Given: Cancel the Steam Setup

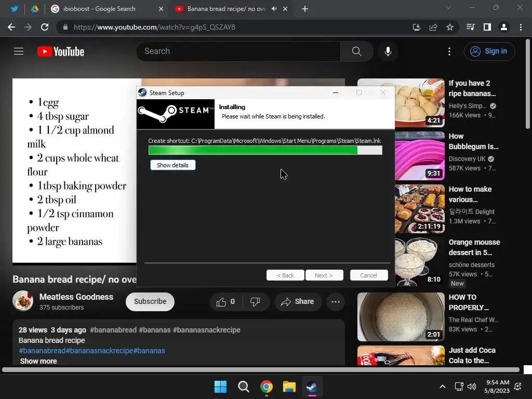Looking at the screenshot, I should [x=369, y=275].
